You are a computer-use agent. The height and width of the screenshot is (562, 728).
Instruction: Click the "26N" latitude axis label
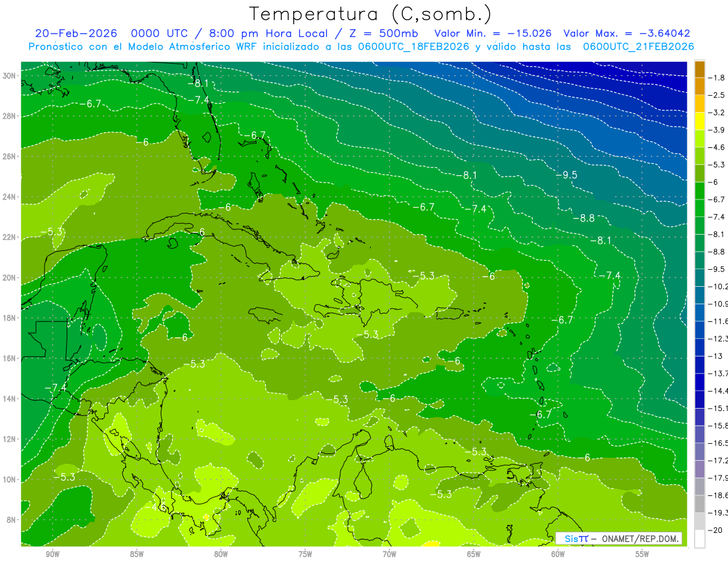point(8,156)
